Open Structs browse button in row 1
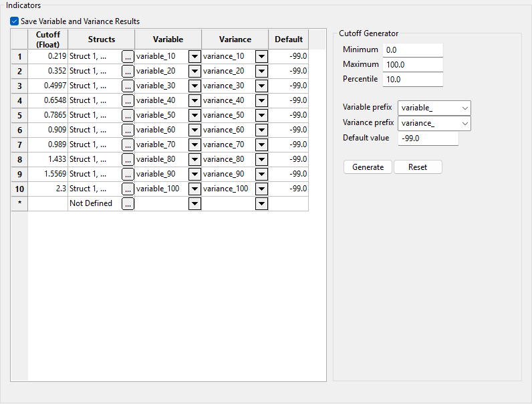532x404 pixels. coord(128,56)
